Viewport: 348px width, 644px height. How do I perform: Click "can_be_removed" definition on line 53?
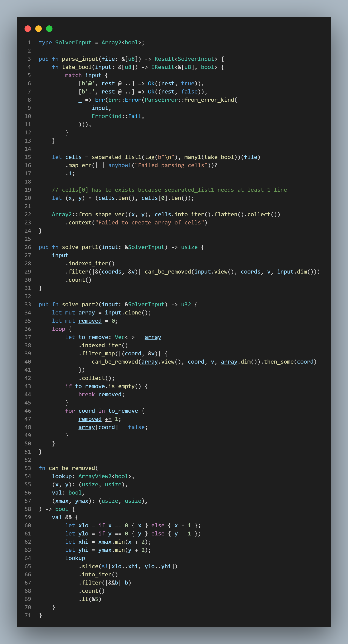pos(72,468)
